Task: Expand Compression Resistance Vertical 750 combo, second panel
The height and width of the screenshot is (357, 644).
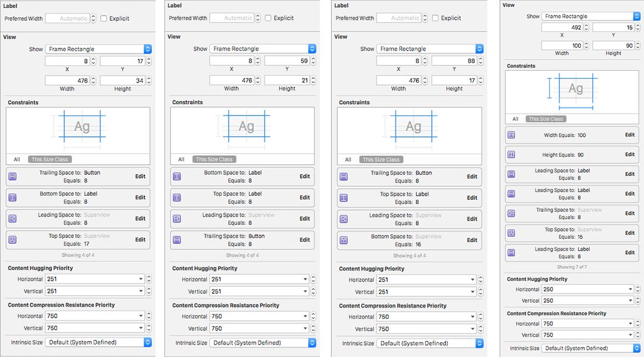Action: coord(305,328)
